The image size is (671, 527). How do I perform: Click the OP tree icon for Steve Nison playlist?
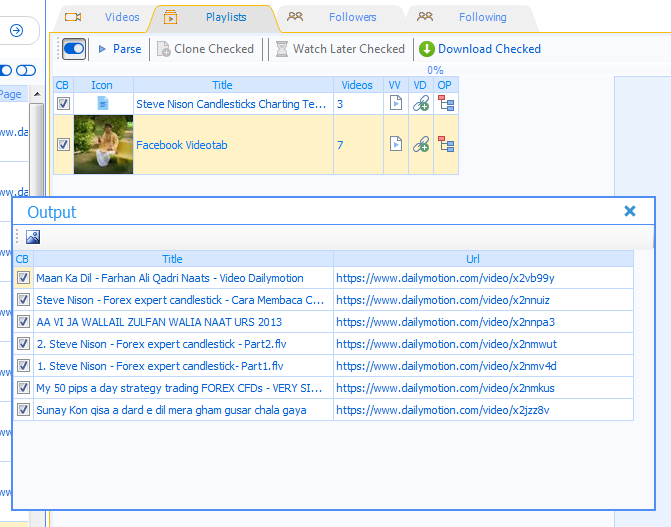click(x=446, y=103)
